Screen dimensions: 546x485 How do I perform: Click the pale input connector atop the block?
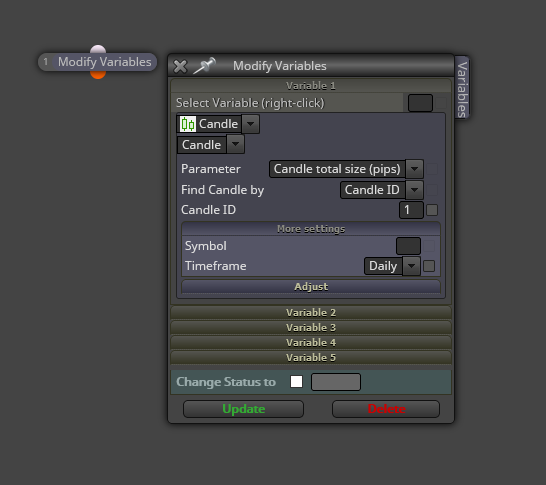(98, 49)
